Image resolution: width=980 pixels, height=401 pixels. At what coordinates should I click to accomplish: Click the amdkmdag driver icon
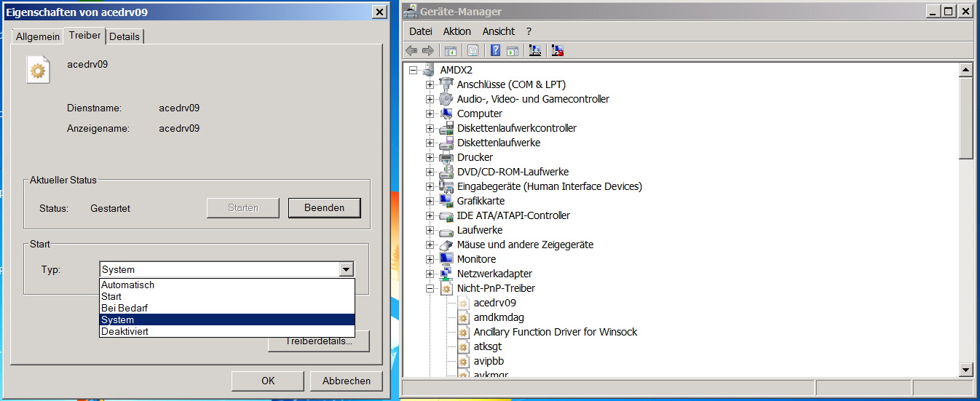(464, 317)
